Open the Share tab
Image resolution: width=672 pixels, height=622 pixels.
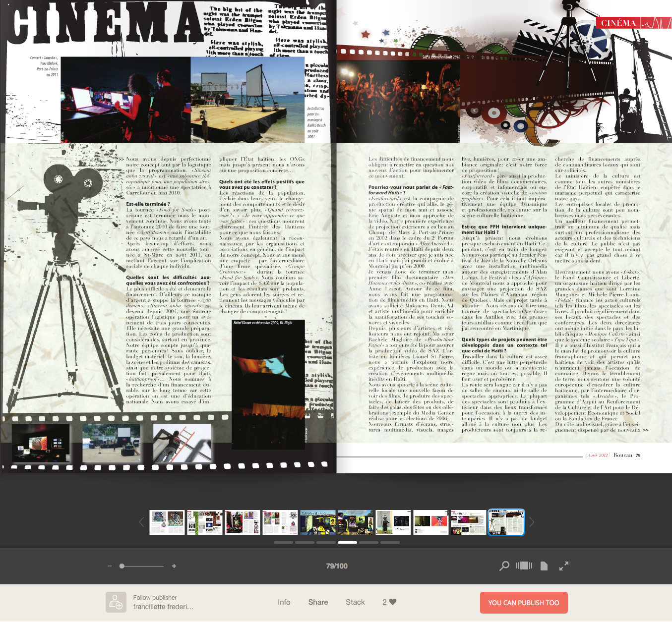(318, 602)
